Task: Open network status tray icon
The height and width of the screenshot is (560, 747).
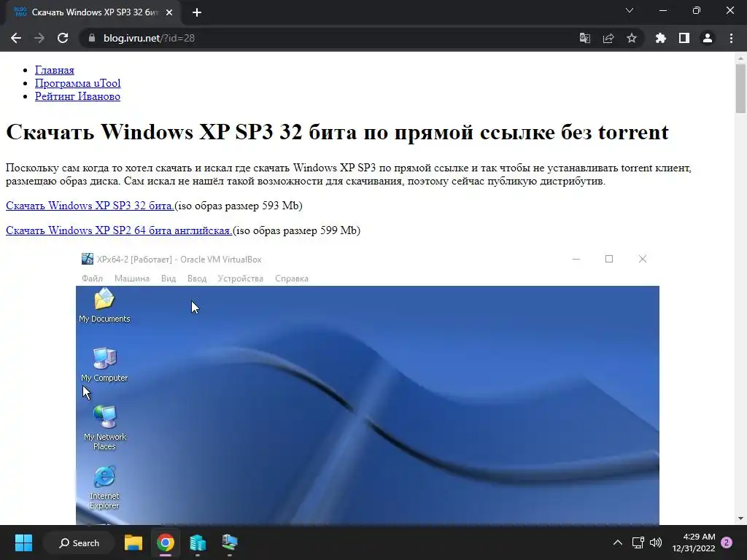Action: coord(638,542)
